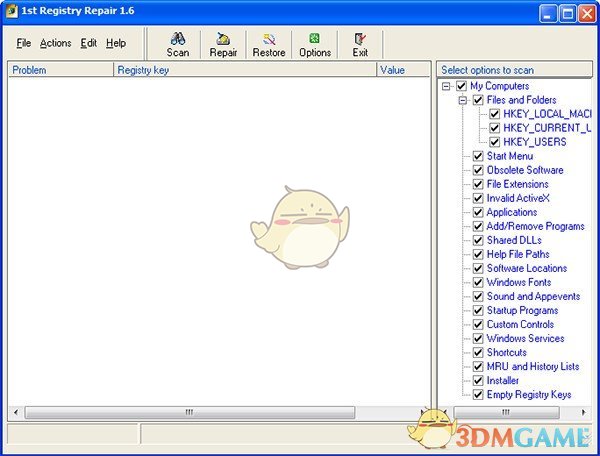The image size is (600, 456).
Task: Click the application icon in title bar
Action: (11, 11)
